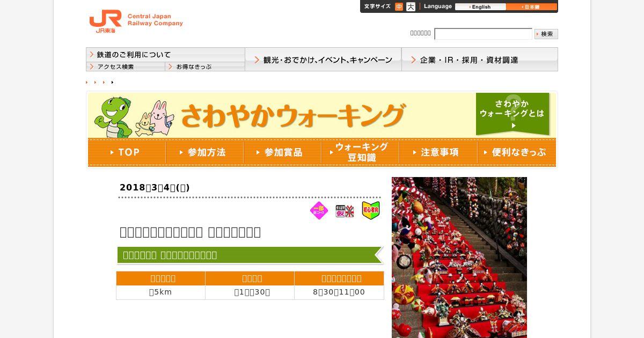Open 鉄道のご利用について menu
This screenshot has width=644, height=338.
coord(165,55)
